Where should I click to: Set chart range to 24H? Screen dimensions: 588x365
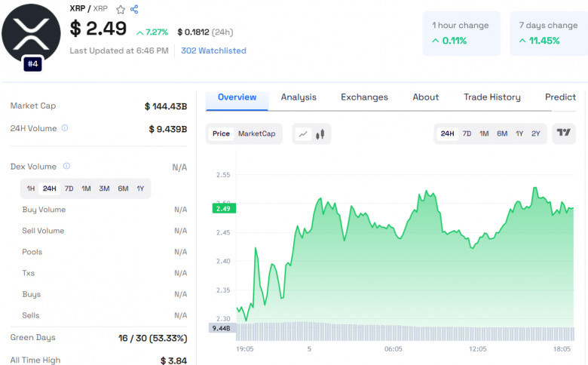447,133
